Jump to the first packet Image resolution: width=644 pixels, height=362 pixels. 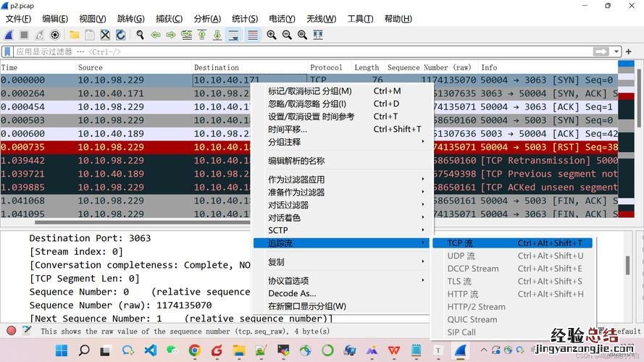coord(202,35)
